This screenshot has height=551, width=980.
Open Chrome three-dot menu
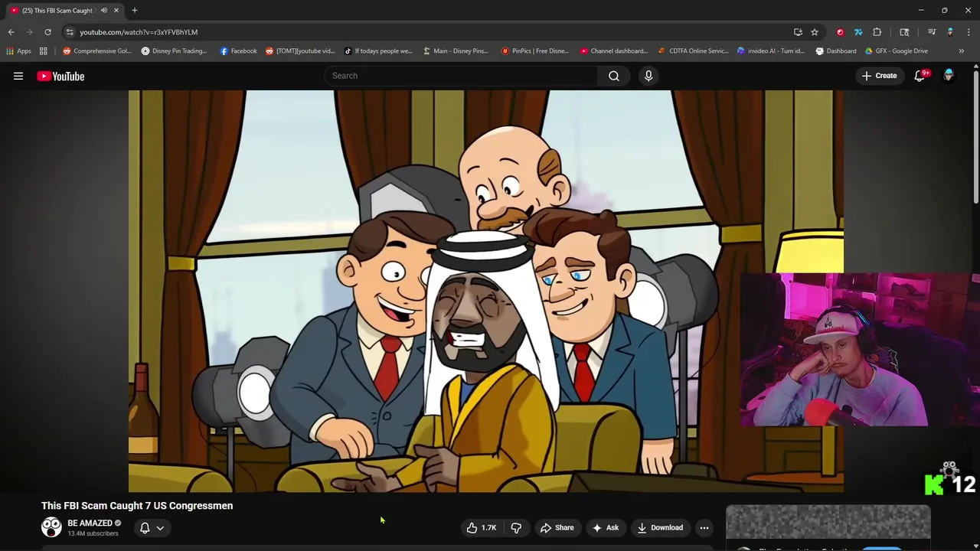[969, 32]
